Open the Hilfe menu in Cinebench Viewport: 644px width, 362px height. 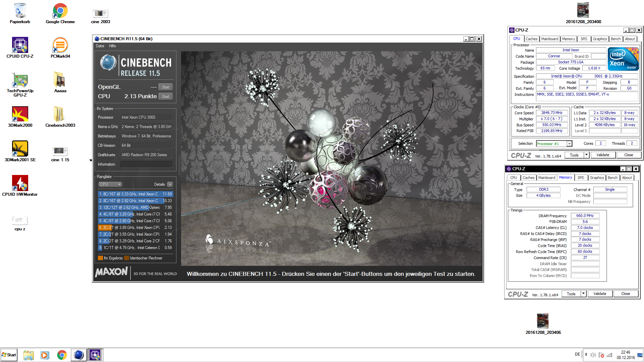(112, 46)
